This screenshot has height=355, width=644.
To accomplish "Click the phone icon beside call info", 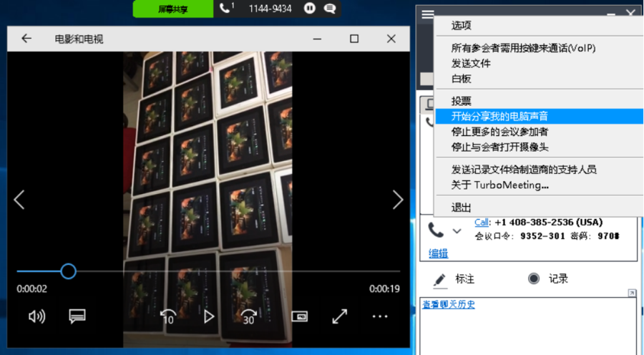I will point(436,230).
